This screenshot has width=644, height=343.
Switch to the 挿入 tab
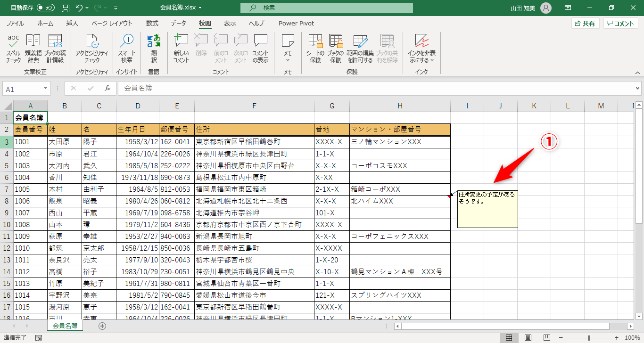point(72,23)
